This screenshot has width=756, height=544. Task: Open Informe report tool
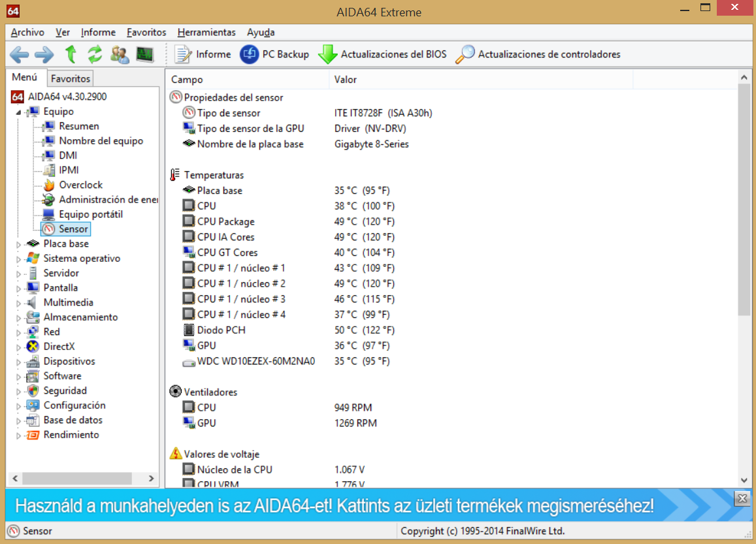tap(203, 54)
